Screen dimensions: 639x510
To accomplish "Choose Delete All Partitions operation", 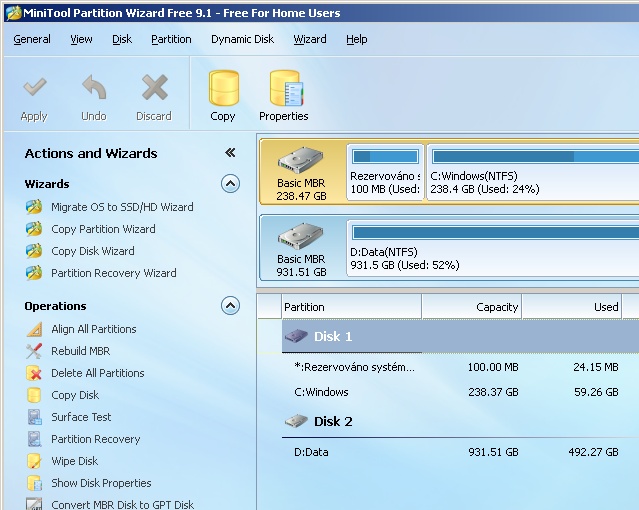I will [x=97, y=373].
